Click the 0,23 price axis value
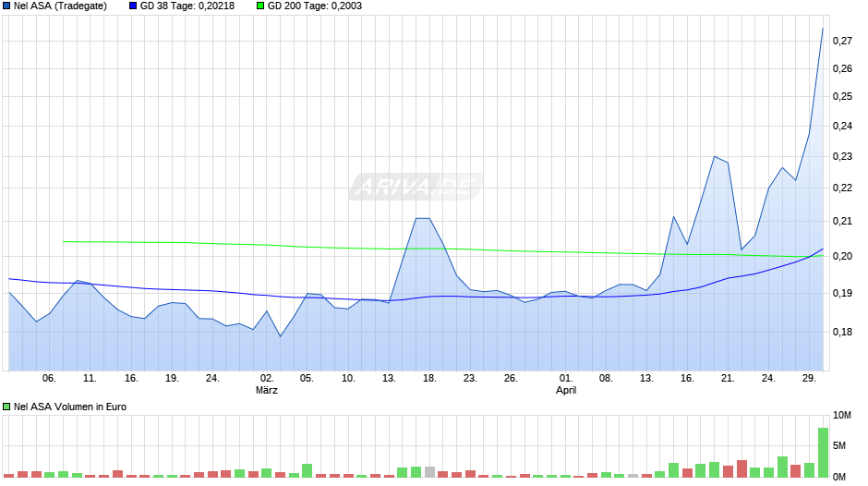Screen dimensions: 868x486 (842, 156)
